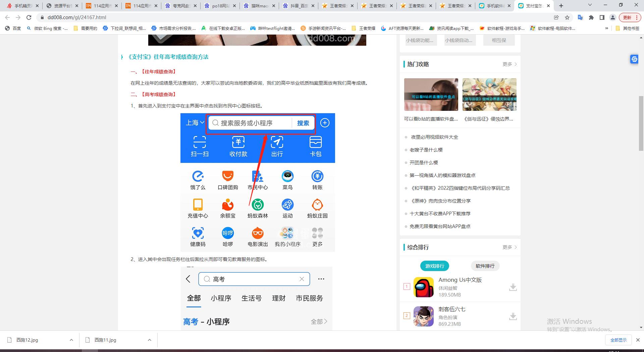Click 更多 next to 热门攻略
This screenshot has height=352, width=644.
point(509,64)
